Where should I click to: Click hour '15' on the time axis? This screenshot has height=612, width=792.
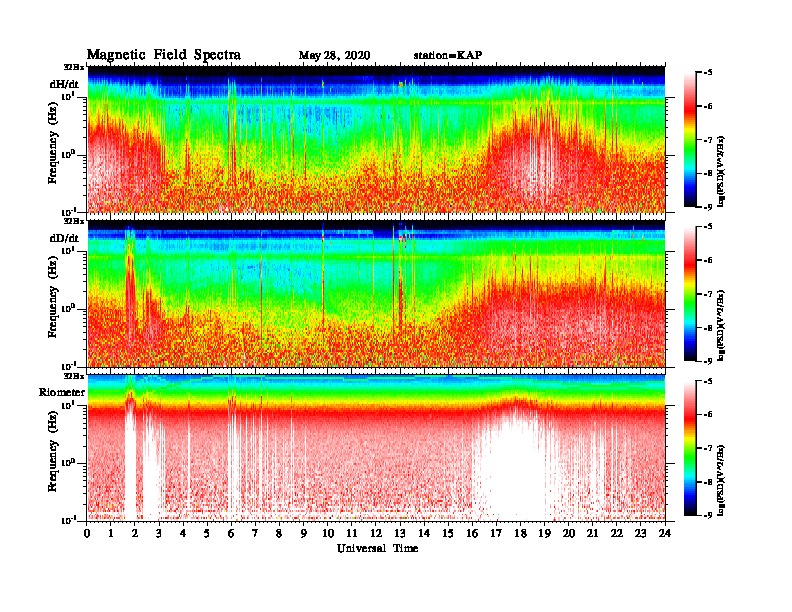click(x=449, y=533)
